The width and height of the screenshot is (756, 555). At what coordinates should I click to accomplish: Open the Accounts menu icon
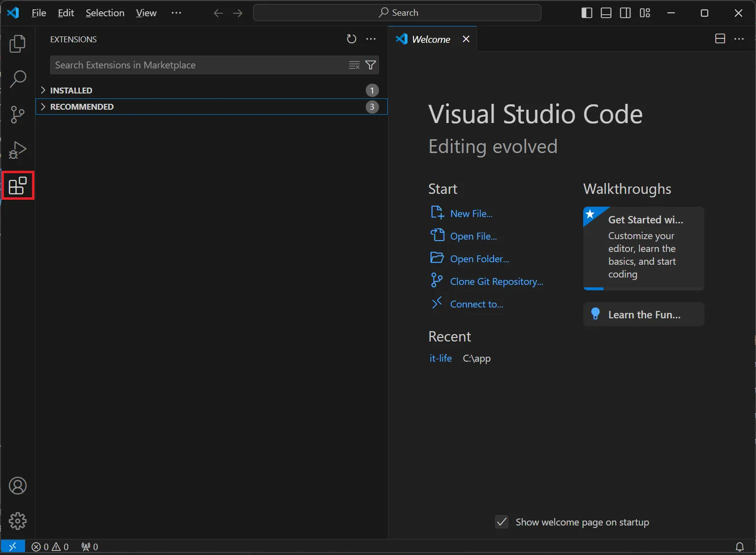18,486
